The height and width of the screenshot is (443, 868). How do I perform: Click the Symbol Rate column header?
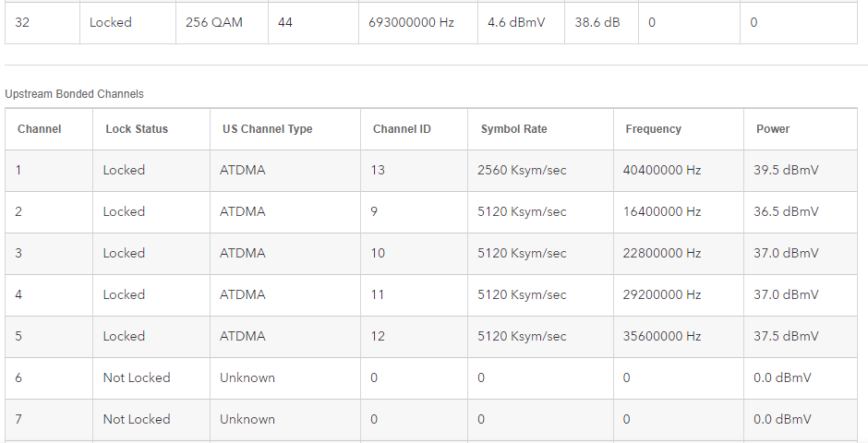coord(513,129)
